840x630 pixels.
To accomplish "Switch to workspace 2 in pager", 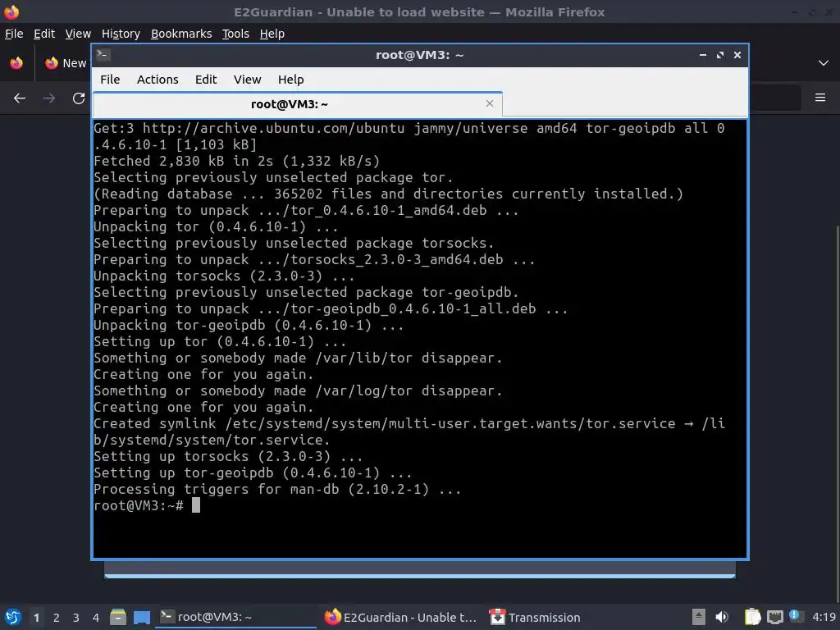I will 57,618.
